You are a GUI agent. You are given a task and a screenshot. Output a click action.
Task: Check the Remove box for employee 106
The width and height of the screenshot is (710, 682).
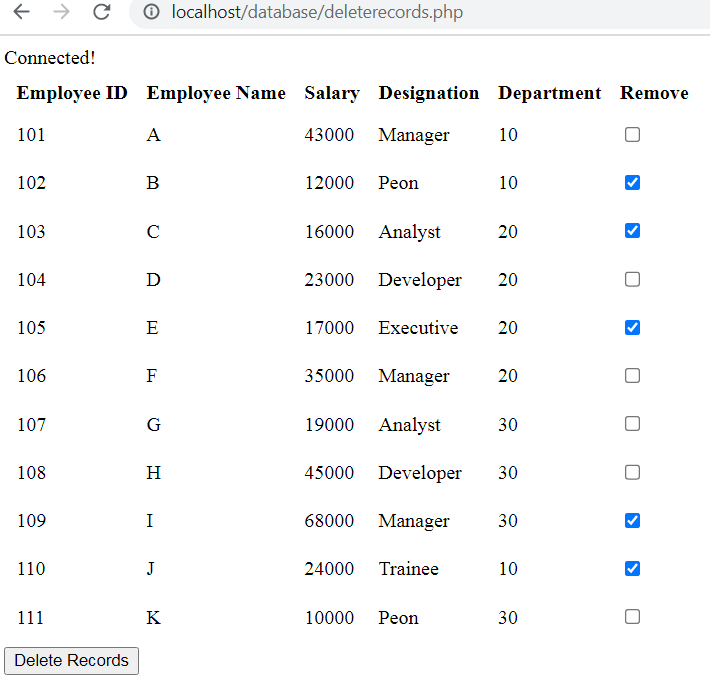[x=632, y=375]
